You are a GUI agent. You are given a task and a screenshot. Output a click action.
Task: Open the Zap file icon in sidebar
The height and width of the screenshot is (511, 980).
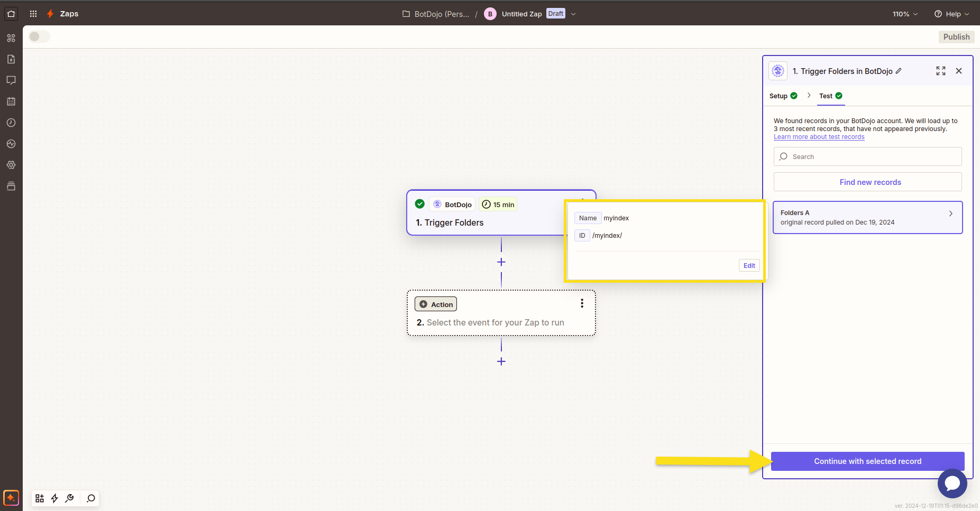click(11, 59)
